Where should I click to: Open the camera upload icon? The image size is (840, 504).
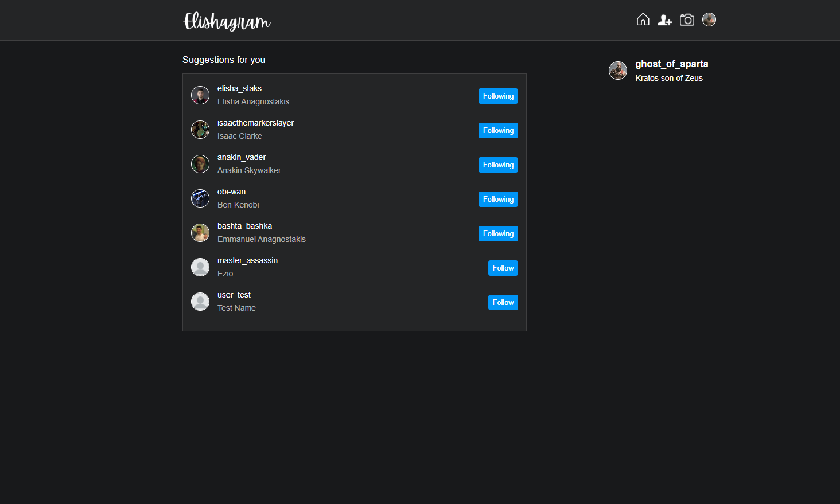(x=687, y=20)
